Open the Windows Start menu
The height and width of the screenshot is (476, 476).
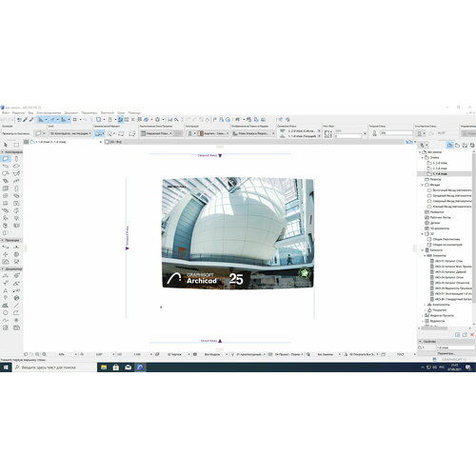click(x=6, y=367)
